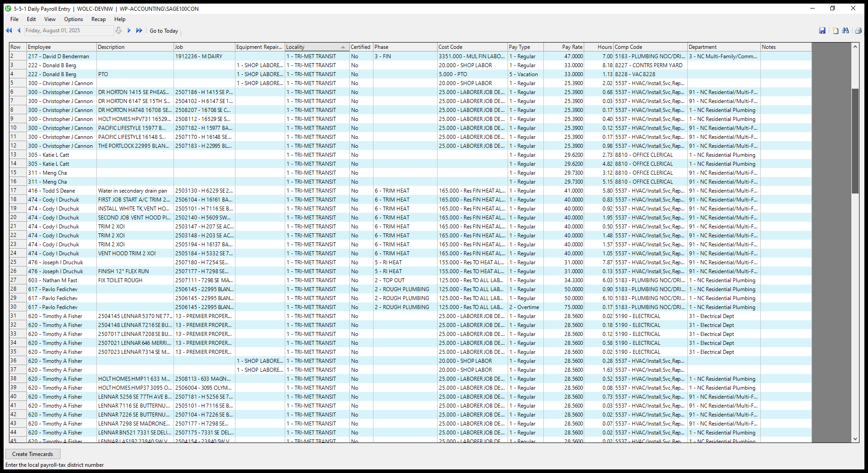
Task: Click the scroll-down arrow of the grid
Action: point(855,439)
